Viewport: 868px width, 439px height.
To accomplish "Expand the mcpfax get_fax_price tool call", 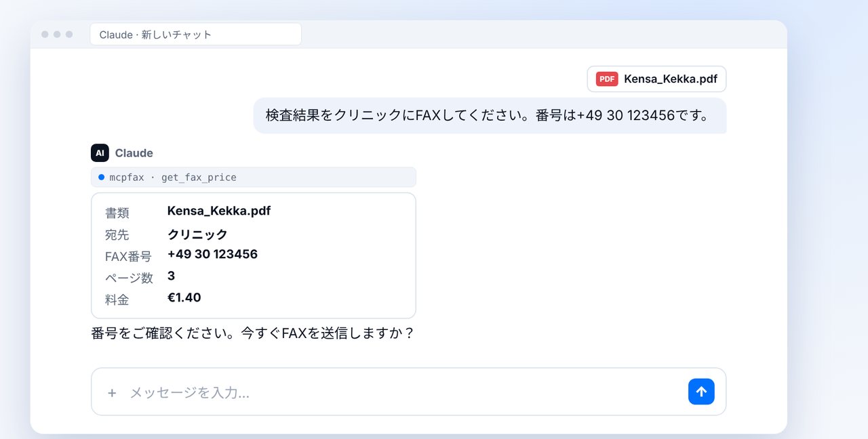I will pyautogui.click(x=254, y=177).
